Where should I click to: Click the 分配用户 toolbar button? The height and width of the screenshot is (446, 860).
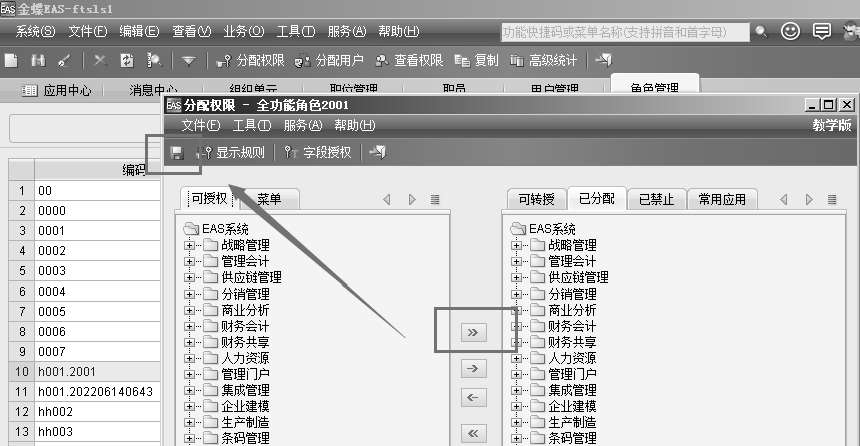point(330,60)
